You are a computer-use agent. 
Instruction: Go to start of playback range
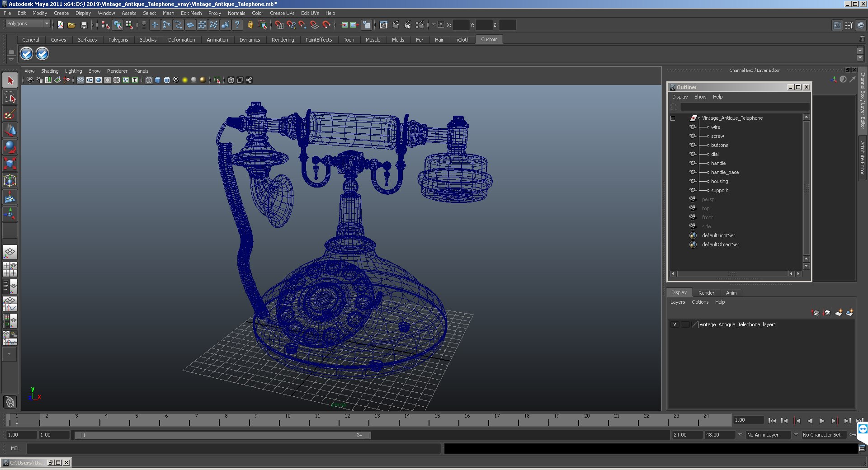click(772, 421)
